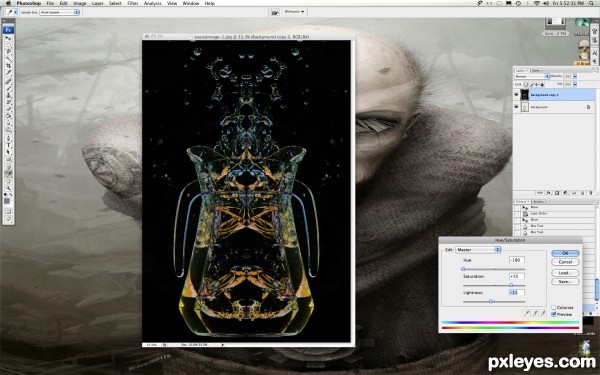Image resolution: width=600 pixels, height=375 pixels.
Task: Click the Hue value field
Action: click(x=517, y=260)
